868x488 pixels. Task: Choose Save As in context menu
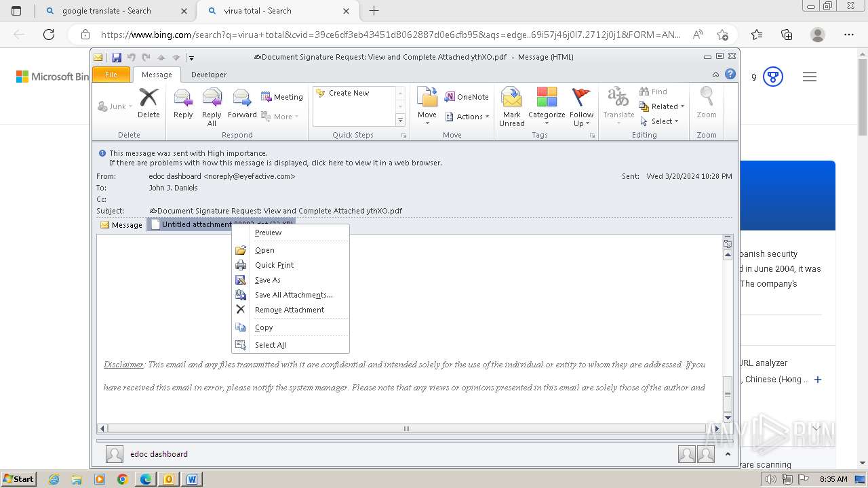pyautogui.click(x=290, y=280)
